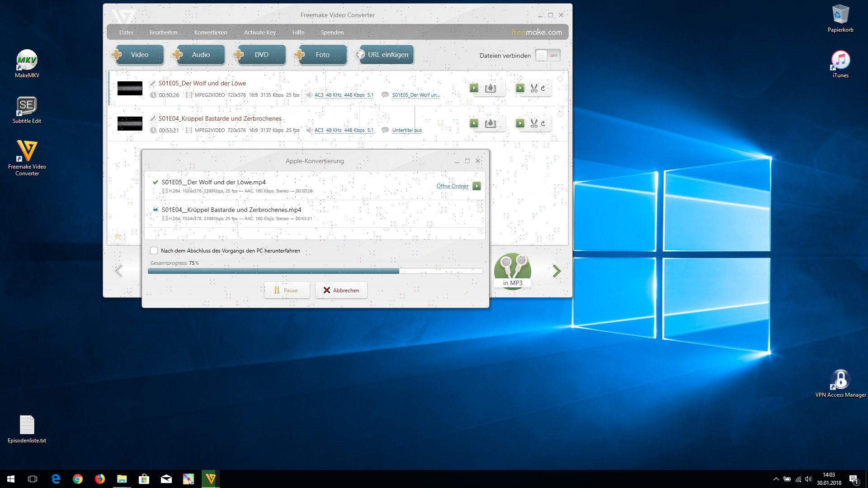868x488 pixels.
Task: Click the S01E04 video thumbnail
Action: click(130, 123)
